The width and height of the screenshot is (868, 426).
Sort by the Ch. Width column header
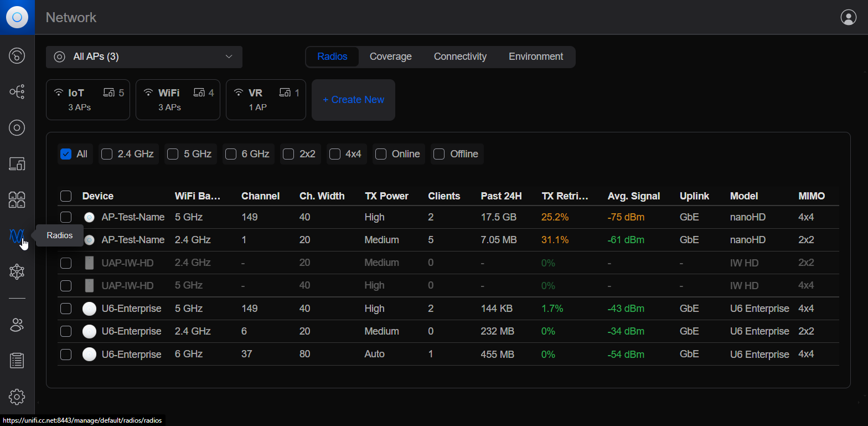click(322, 196)
